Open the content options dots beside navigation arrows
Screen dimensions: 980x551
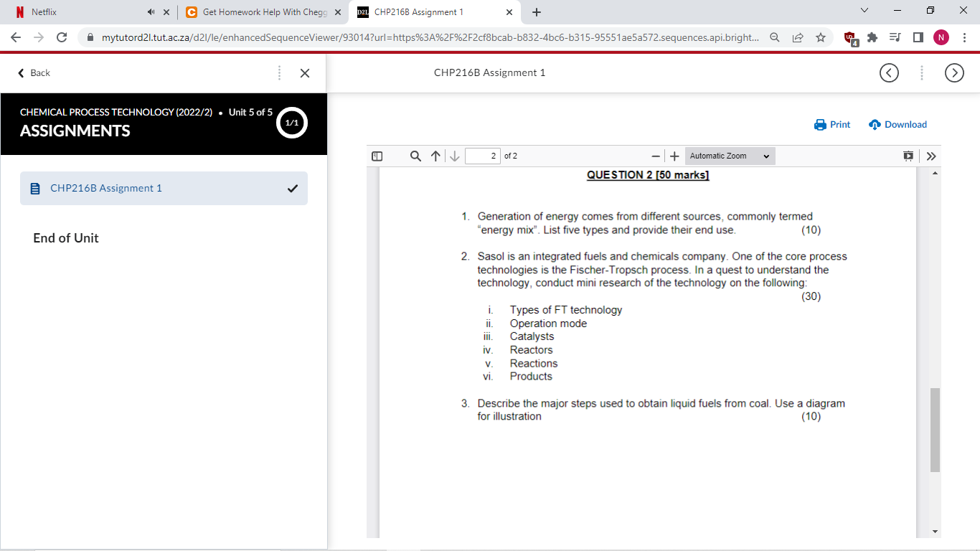click(922, 72)
